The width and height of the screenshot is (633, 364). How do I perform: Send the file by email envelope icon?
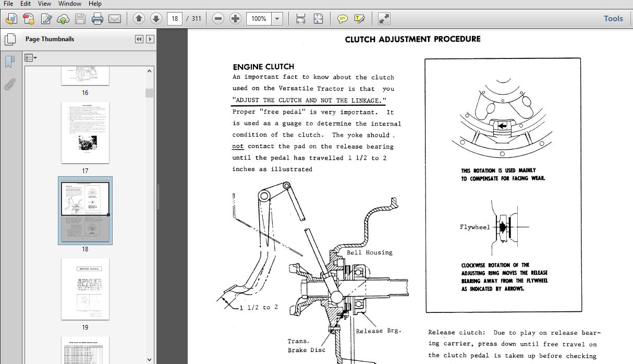pos(115,19)
